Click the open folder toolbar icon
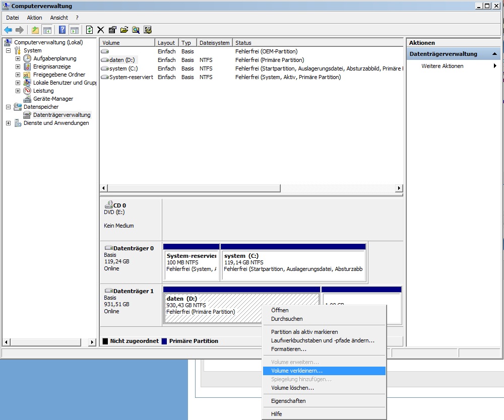This screenshot has width=504, height=420. (124, 30)
